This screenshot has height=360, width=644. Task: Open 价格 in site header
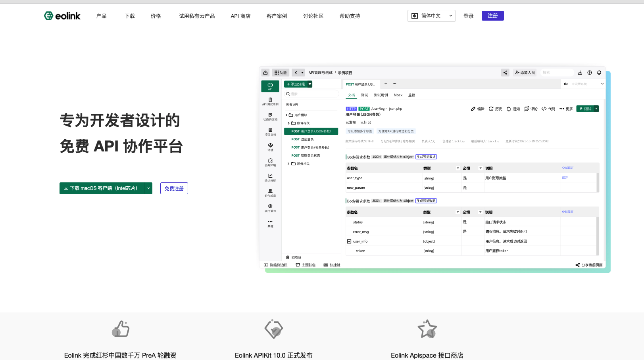[x=156, y=16]
